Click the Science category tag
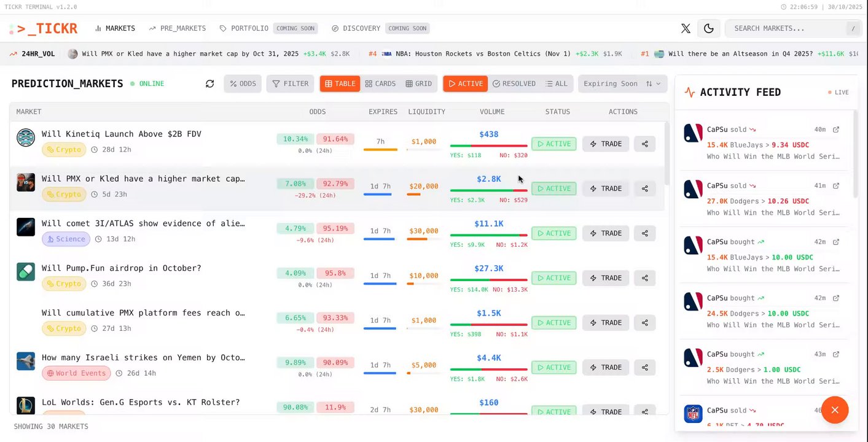The image size is (868, 442). point(66,239)
